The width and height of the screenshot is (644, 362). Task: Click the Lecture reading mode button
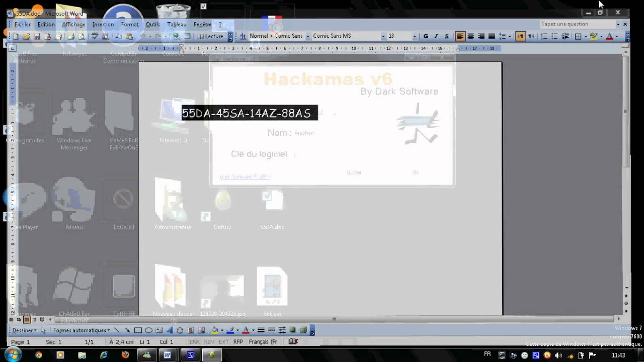point(210,36)
